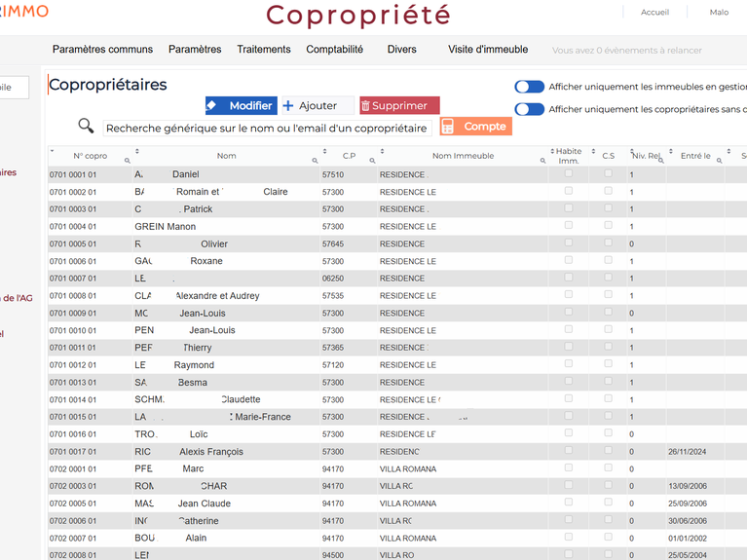This screenshot has height=560, width=747.
Task: Toggle 'Afficher uniquement les copropriétaires sans' switch
Action: pos(529,109)
